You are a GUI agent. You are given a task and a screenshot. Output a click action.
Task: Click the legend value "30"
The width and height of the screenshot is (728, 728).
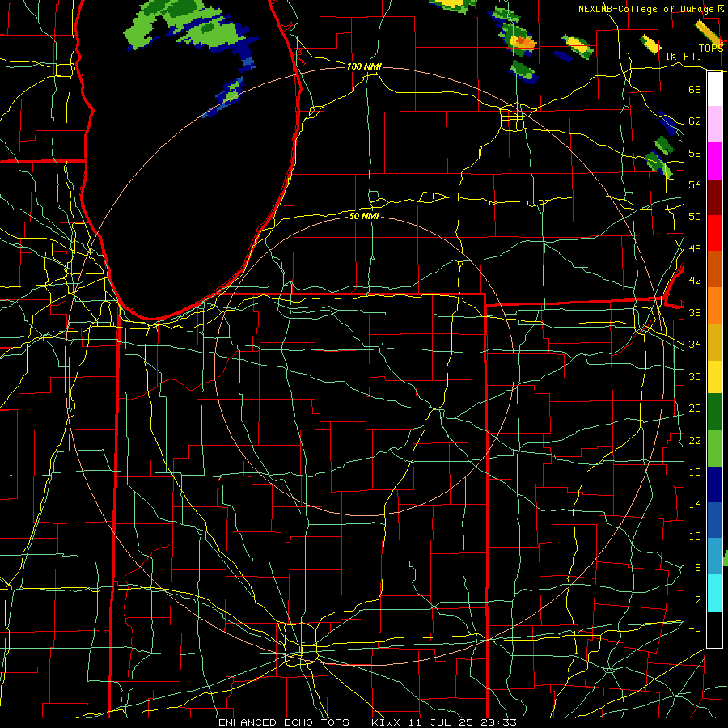[695, 376]
